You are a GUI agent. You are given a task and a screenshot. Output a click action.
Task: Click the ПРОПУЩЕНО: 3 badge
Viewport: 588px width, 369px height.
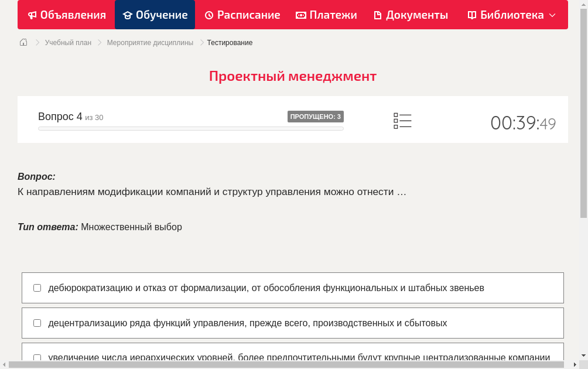(316, 117)
